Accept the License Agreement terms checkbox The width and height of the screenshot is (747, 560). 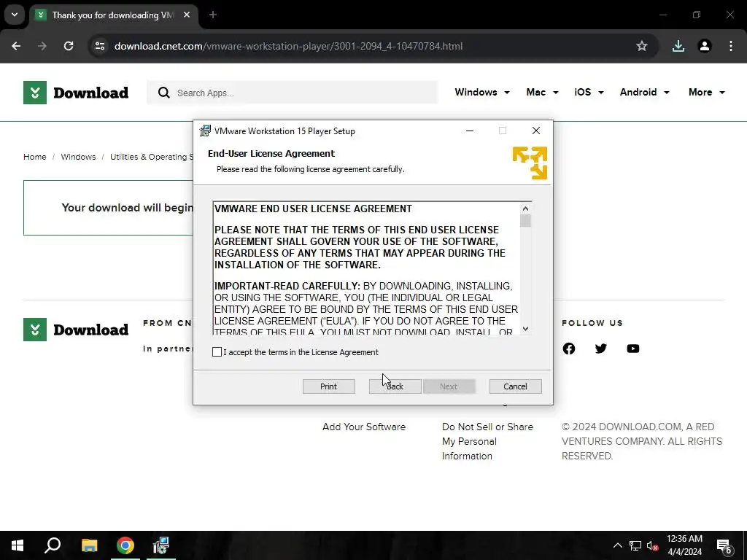pyautogui.click(x=217, y=352)
